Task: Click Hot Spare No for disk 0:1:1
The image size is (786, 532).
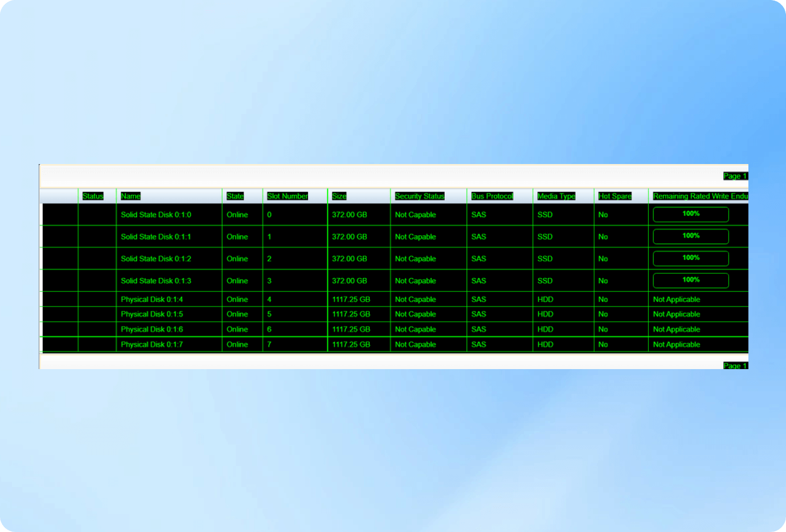Action: pos(603,237)
